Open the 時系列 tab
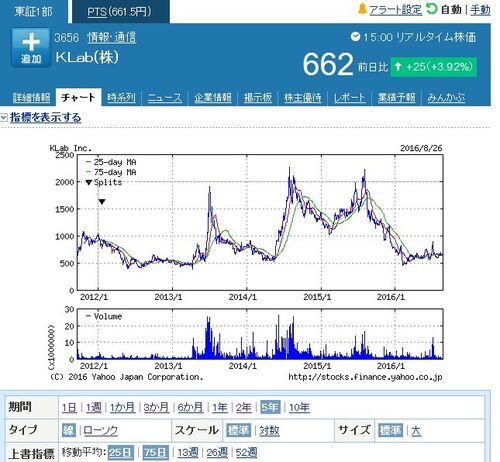This screenshot has width=500, height=462. 121,98
